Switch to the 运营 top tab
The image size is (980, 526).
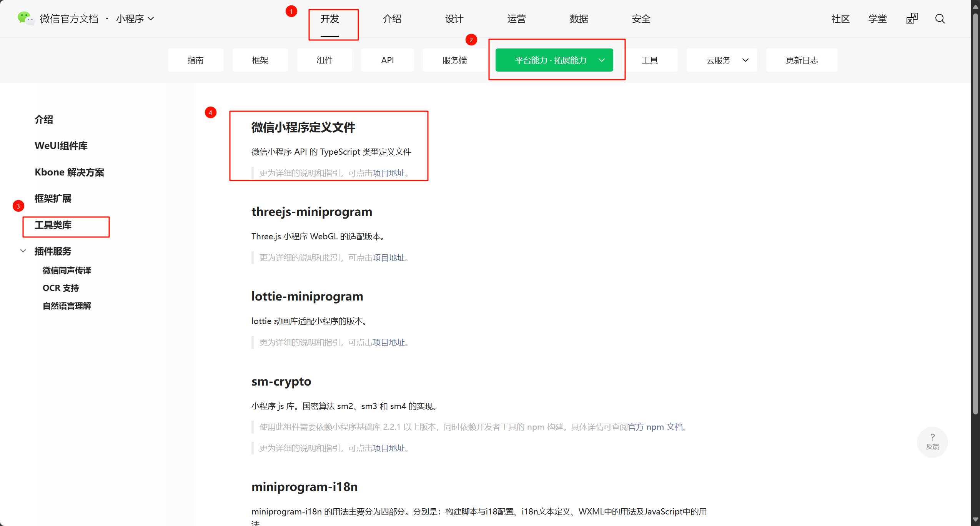tap(517, 19)
